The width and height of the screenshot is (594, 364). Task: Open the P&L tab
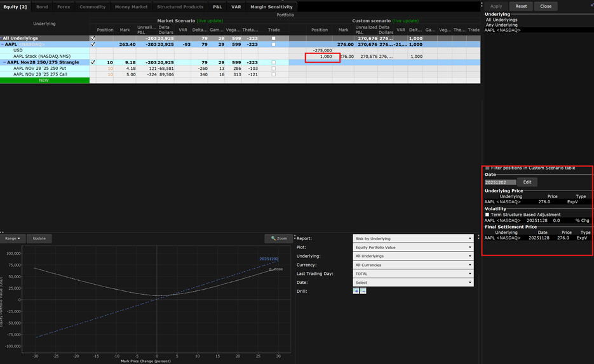point(217,7)
